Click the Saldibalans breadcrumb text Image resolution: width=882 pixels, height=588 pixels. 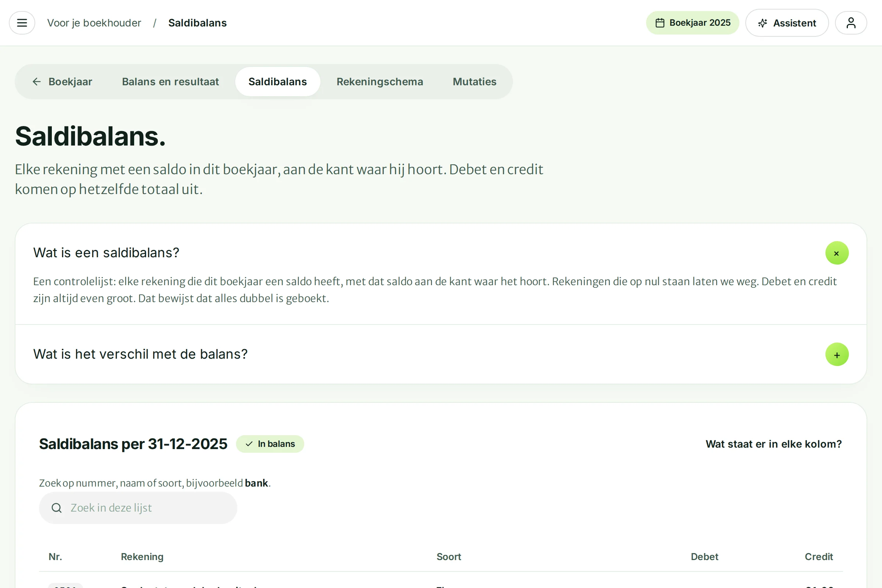pos(197,23)
